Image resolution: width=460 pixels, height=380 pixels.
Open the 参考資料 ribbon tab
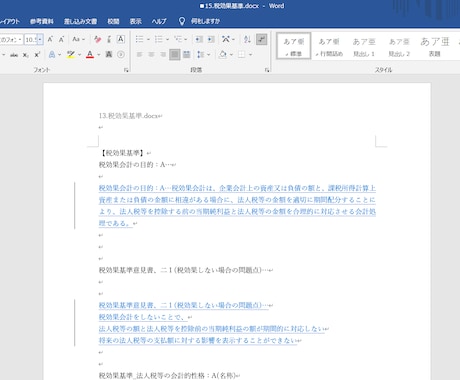[42, 21]
